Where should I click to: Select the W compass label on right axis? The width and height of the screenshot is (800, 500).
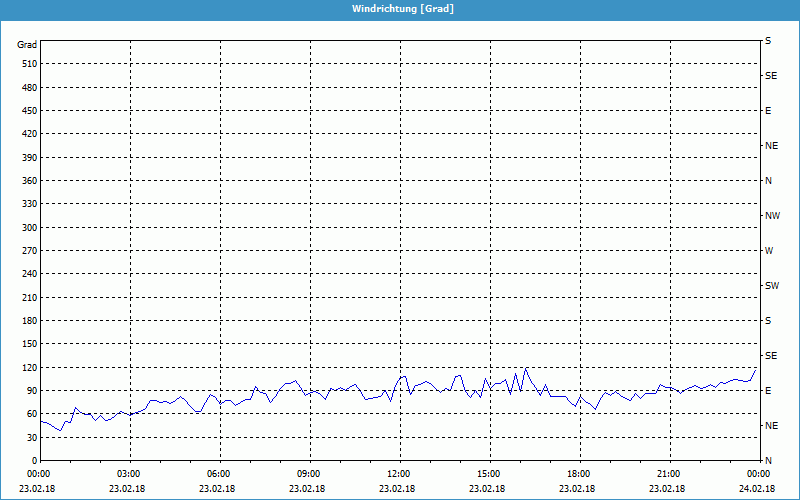[x=769, y=251]
